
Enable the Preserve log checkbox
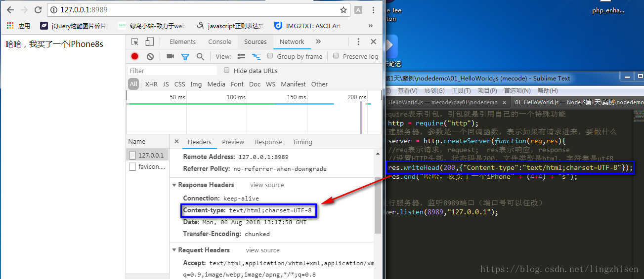click(x=336, y=56)
